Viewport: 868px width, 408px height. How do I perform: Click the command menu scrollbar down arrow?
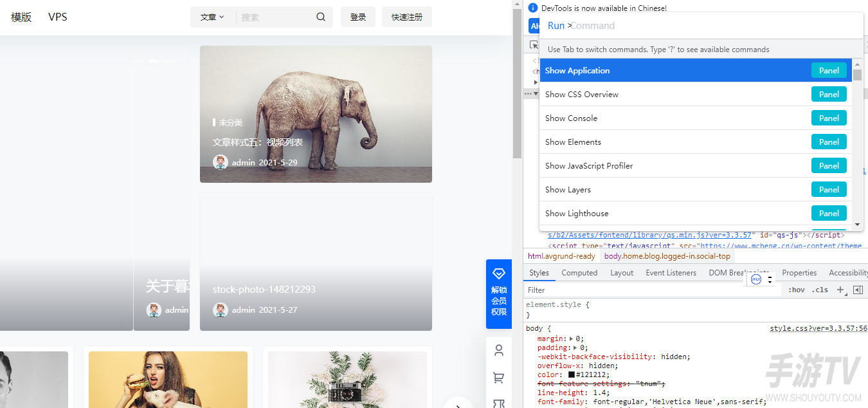(857, 225)
